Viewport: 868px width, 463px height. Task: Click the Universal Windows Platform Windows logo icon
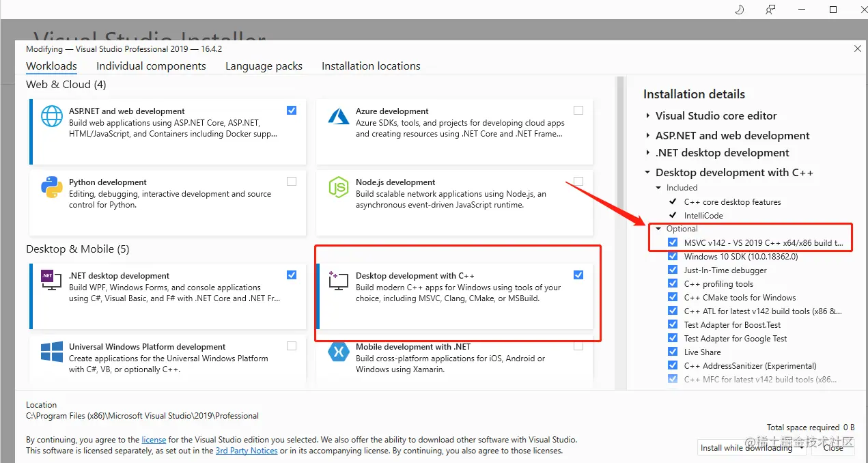click(52, 352)
